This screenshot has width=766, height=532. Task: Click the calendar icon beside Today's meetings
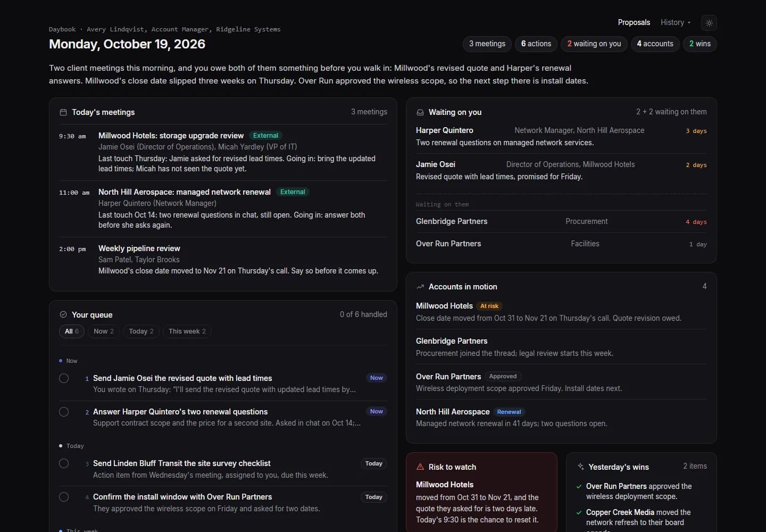pyautogui.click(x=63, y=112)
